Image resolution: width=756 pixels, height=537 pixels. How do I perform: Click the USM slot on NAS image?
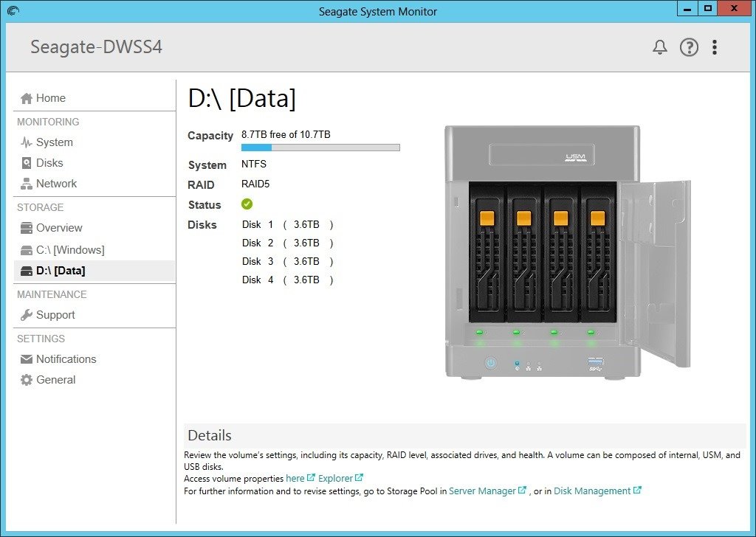click(541, 155)
